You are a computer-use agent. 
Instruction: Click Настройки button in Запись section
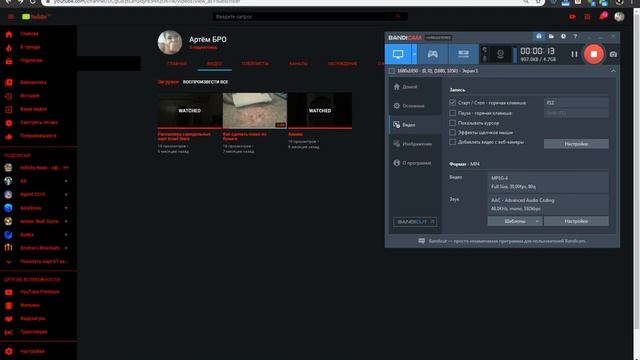pyautogui.click(x=576, y=144)
